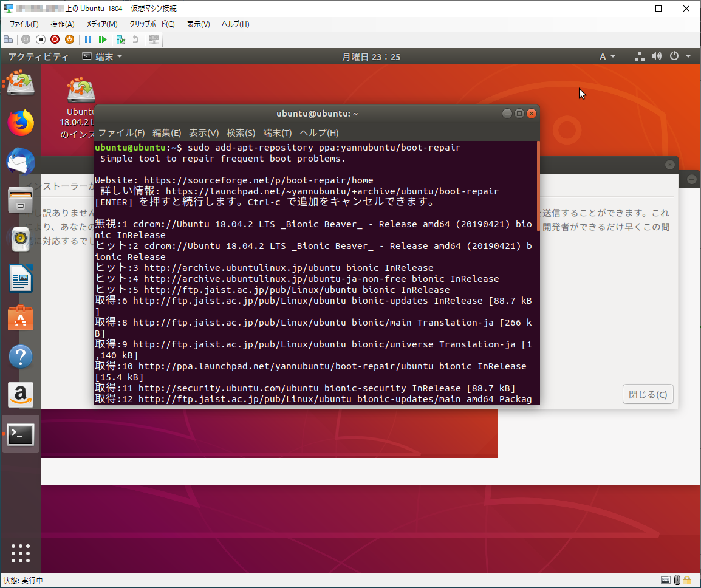Open the input source A dropdown
The image size is (701, 588).
click(607, 56)
